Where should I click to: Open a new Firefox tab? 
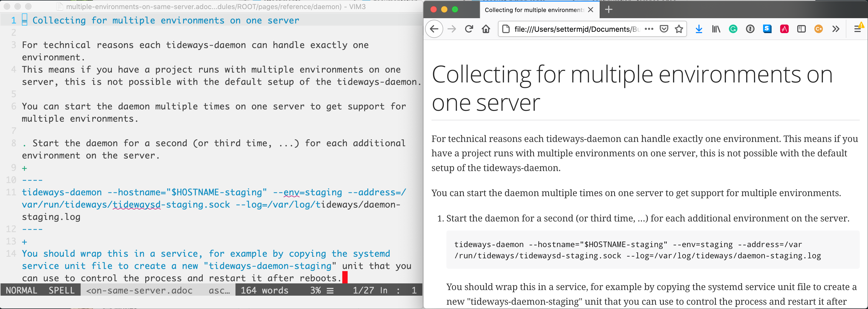click(x=608, y=9)
